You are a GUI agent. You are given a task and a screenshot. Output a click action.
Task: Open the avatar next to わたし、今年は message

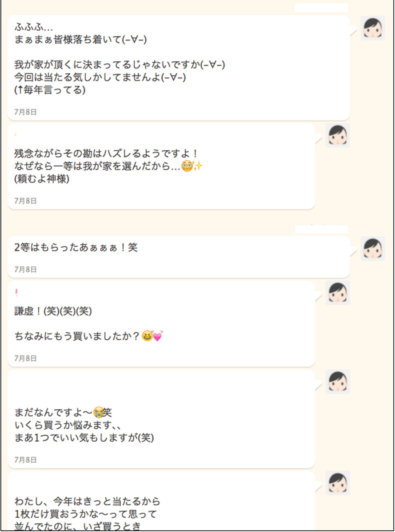pos(337,483)
